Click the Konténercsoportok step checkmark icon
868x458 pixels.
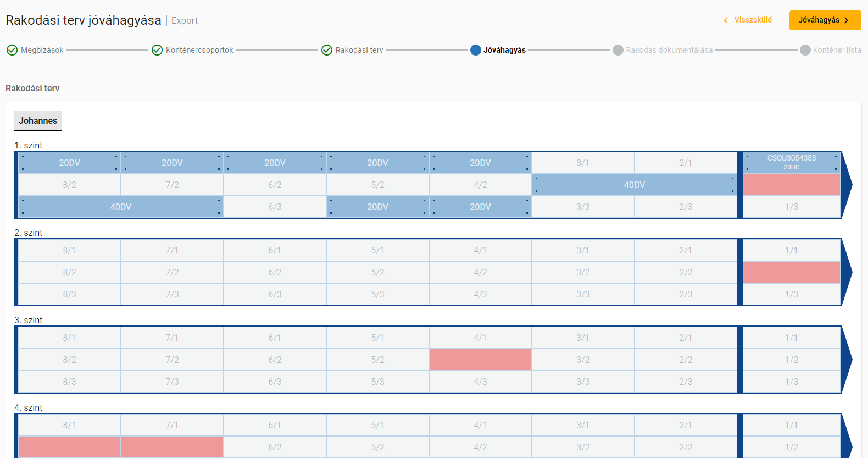tap(157, 50)
